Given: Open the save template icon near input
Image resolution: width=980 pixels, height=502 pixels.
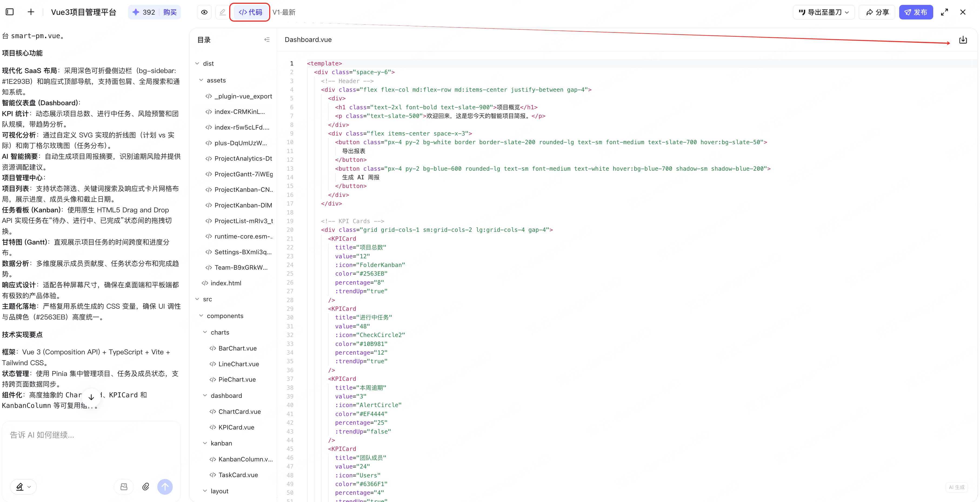Looking at the screenshot, I should pyautogui.click(x=124, y=486).
